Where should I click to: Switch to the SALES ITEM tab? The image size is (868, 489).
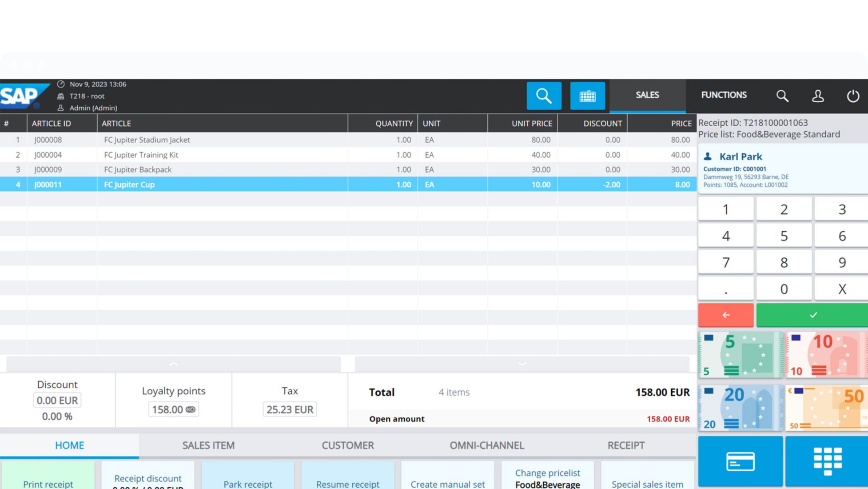click(208, 445)
